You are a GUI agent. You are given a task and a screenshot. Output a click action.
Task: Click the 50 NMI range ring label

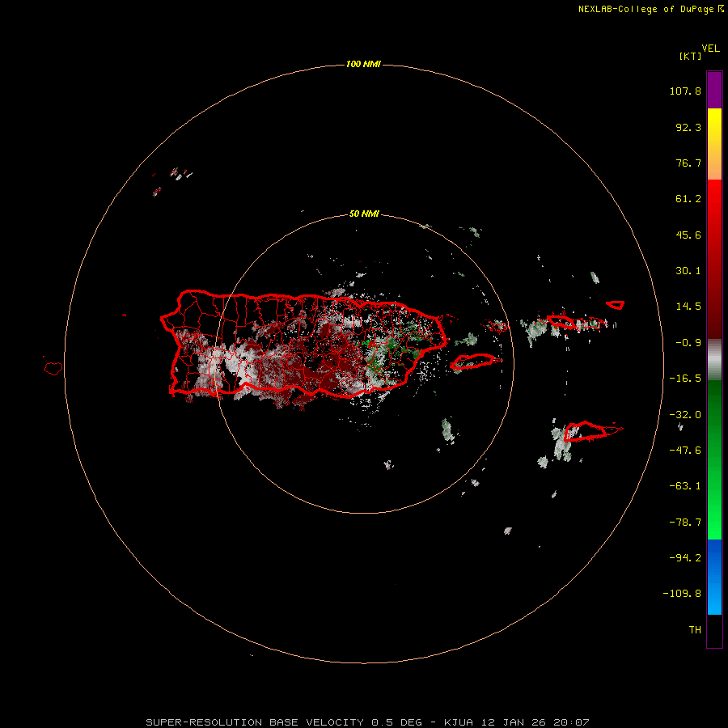(364, 214)
